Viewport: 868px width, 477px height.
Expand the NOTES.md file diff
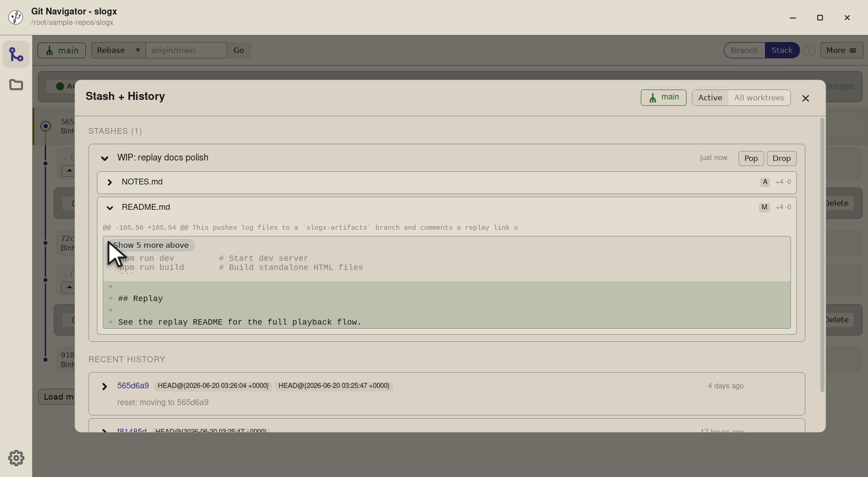(109, 182)
